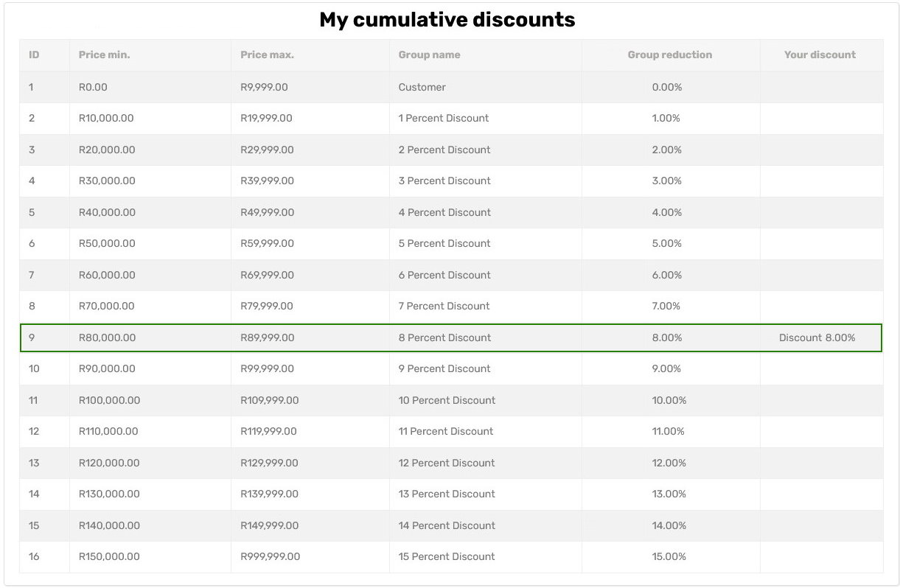Click the 14.00% reduction value
This screenshot has height=588, width=900.
tap(669, 525)
